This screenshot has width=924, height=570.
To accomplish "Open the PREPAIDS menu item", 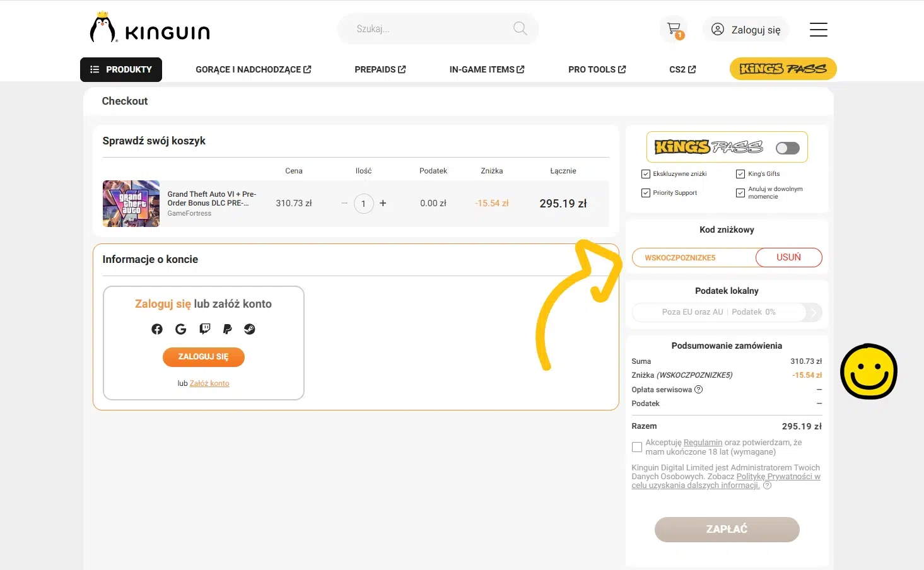I will pos(380,69).
